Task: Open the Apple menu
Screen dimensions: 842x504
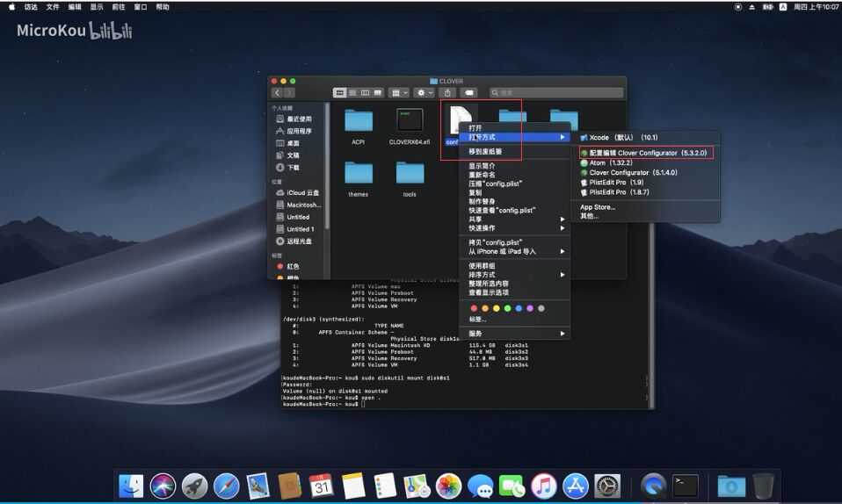Action: coord(11,7)
